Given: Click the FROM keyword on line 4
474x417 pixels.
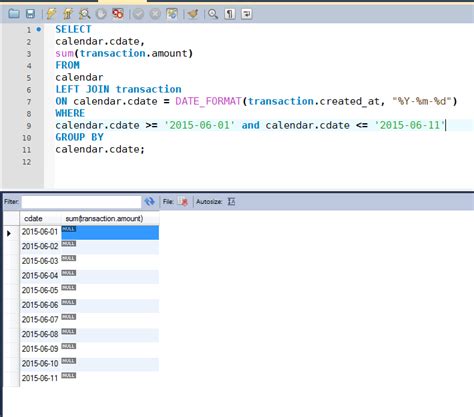Looking at the screenshot, I should 67,65.
